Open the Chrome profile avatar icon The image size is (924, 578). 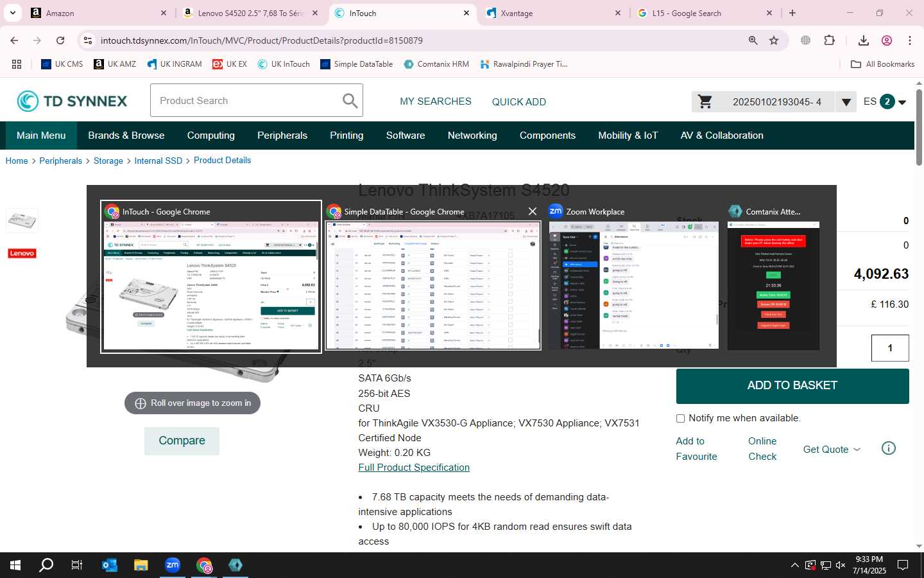[x=887, y=40]
